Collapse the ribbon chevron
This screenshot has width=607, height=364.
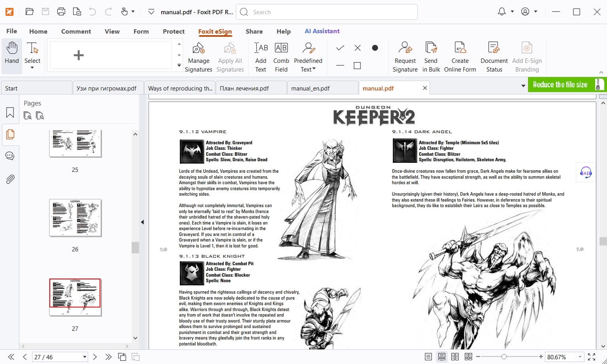(x=601, y=73)
